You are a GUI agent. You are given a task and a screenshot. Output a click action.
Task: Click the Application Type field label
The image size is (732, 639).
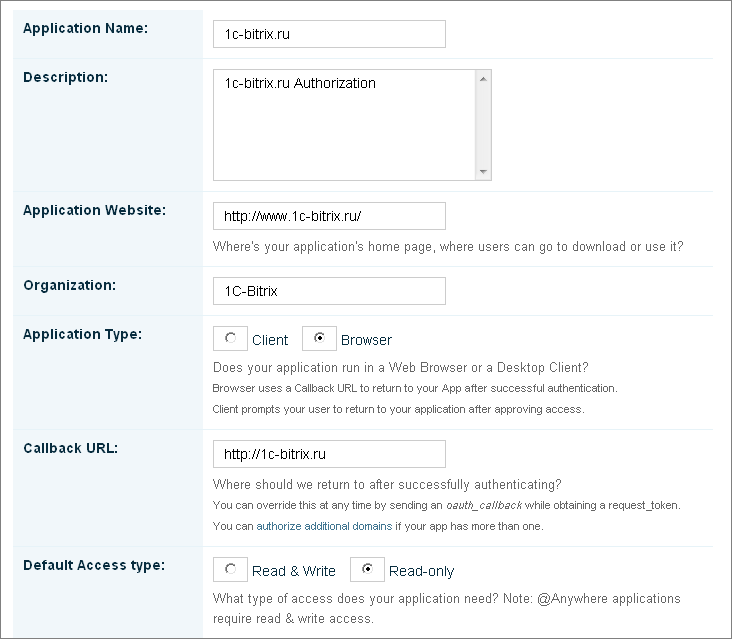(83, 335)
